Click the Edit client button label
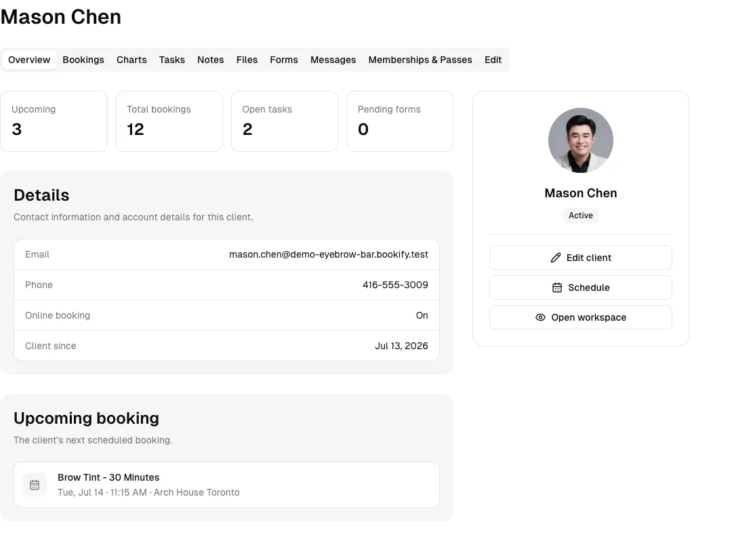 (589, 258)
